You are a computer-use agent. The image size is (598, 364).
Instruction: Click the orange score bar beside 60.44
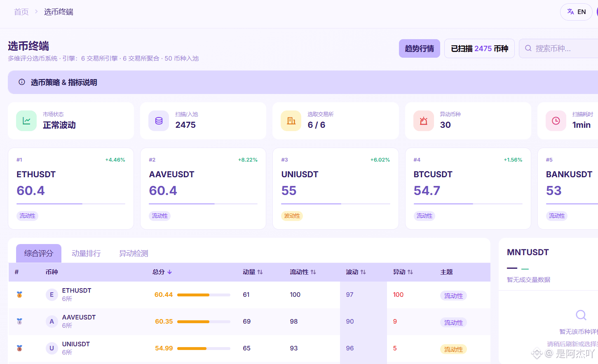(x=204, y=295)
